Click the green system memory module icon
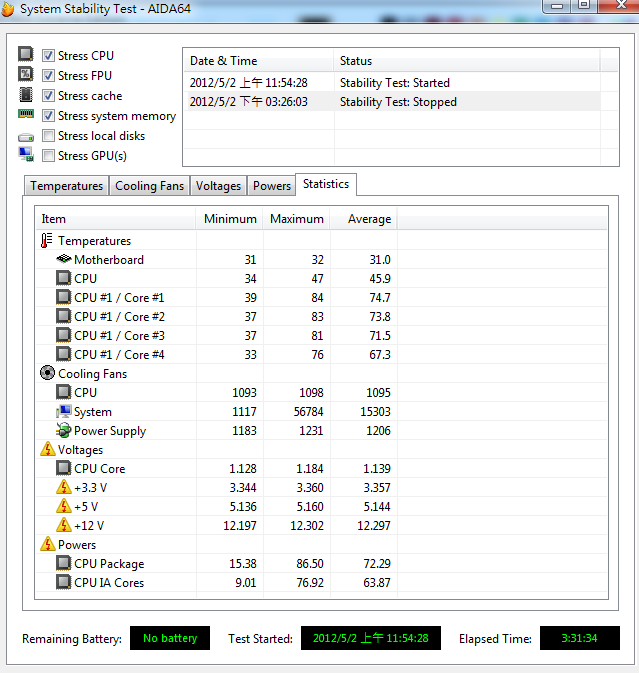Viewport: 639px width, 673px height. point(26,114)
